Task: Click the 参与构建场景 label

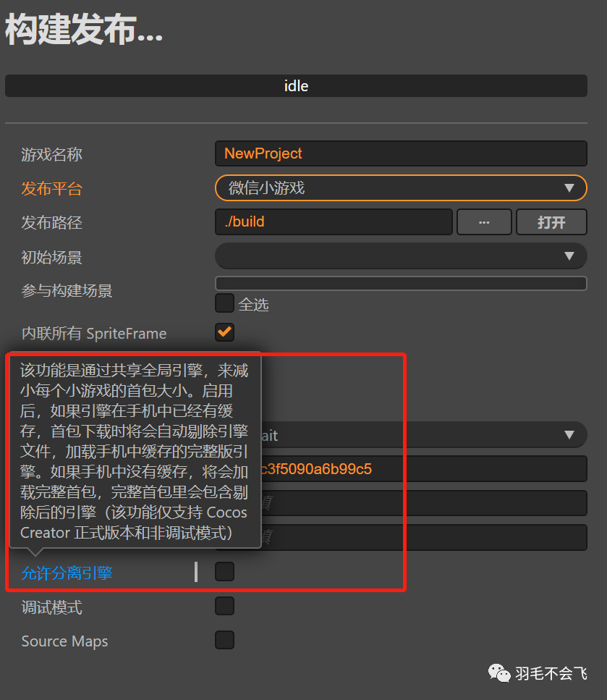Action: (67, 290)
